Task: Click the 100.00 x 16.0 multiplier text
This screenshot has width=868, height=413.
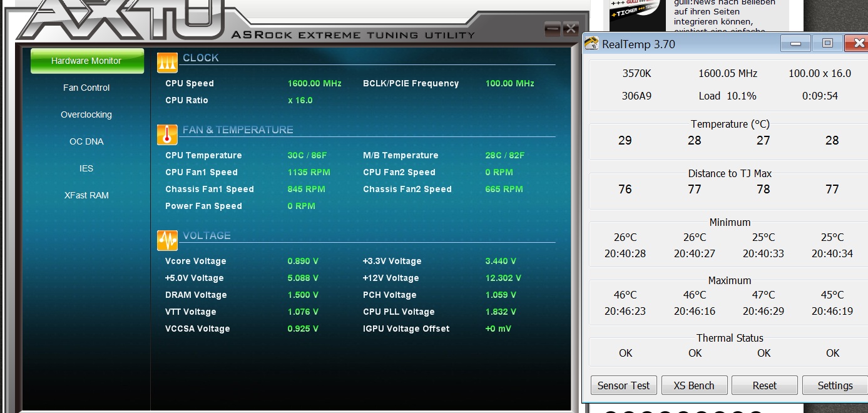Action: tap(820, 73)
